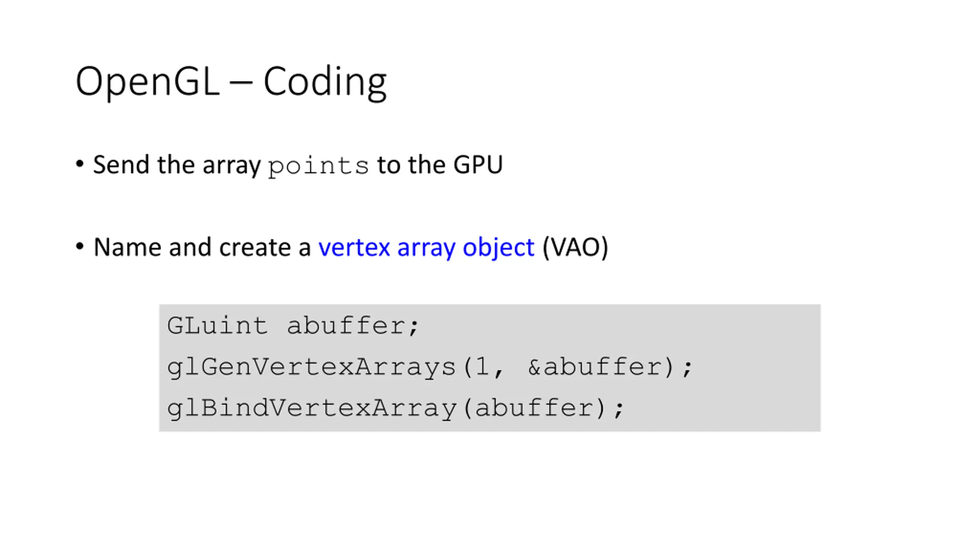Viewport: 980px width, 551px height.
Task: Click the '&abuffer' argument in glGenVertexArrays
Action: click(x=595, y=367)
